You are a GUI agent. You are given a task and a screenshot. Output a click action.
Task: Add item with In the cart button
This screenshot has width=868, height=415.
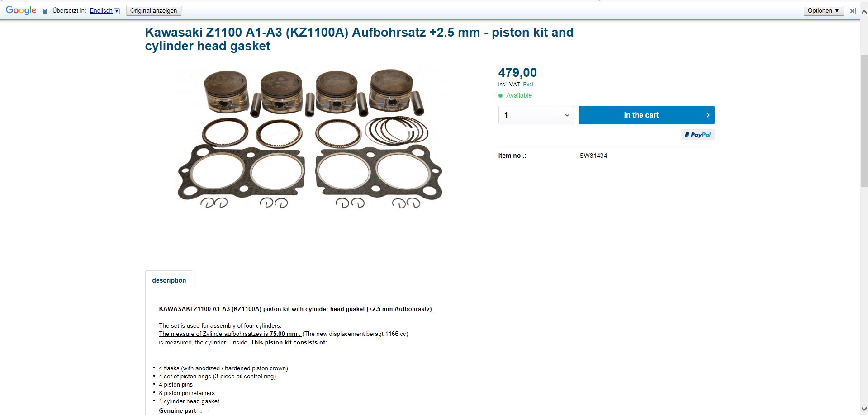[x=646, y=115]
